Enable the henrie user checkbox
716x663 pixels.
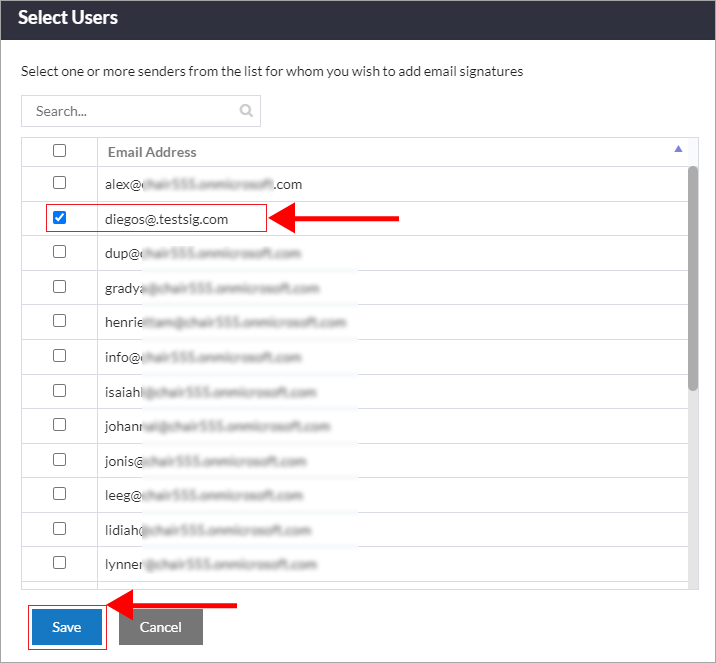(59, 321)
